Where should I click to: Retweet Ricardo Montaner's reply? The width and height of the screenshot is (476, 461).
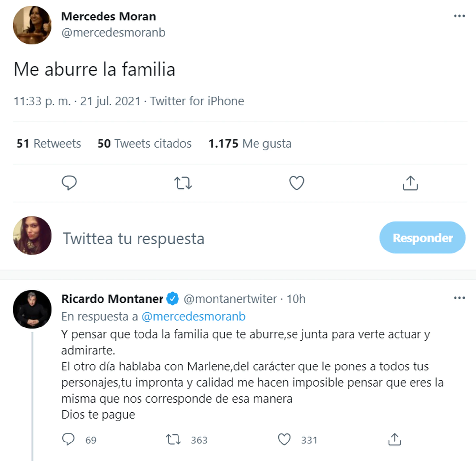(173, 440)
